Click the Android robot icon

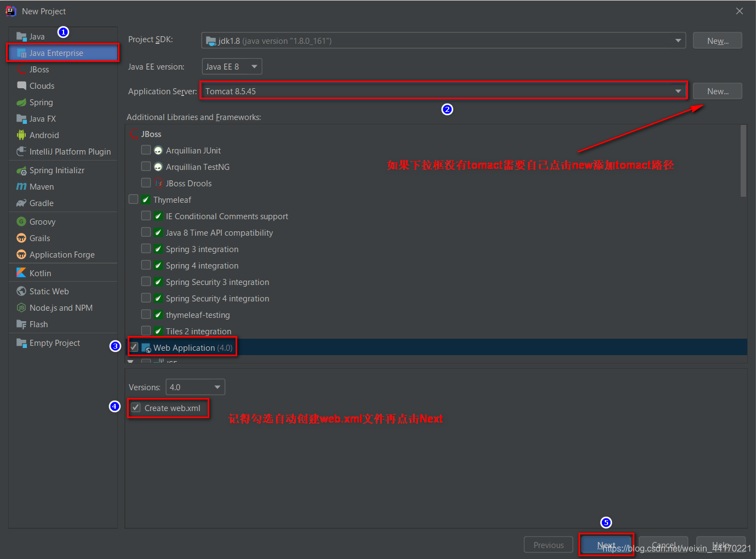(x=21, y=135)
